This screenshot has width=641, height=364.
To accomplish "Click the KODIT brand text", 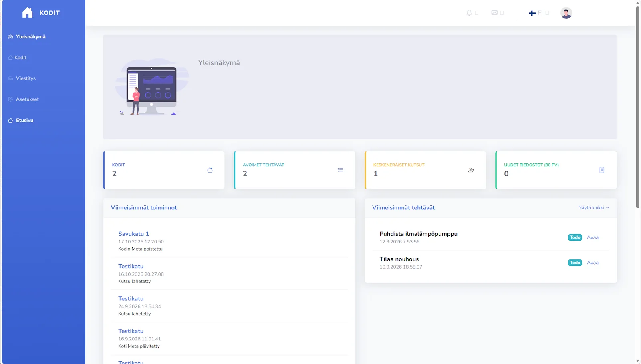I will (50, 13).
